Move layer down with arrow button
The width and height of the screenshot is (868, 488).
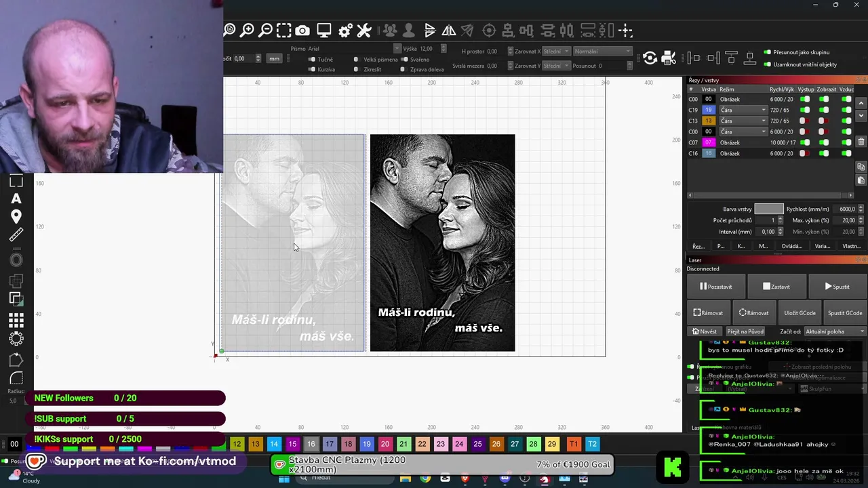[x=861, y=115]
